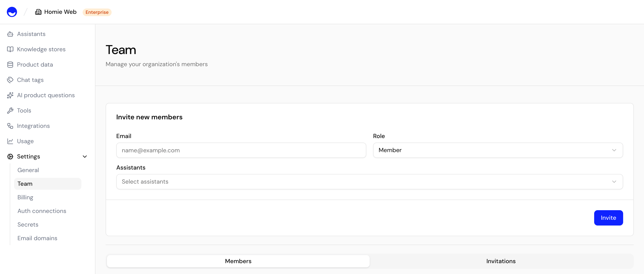Open General settings page
Viewport: 644px width, 274px height.
tap(28, 170)
